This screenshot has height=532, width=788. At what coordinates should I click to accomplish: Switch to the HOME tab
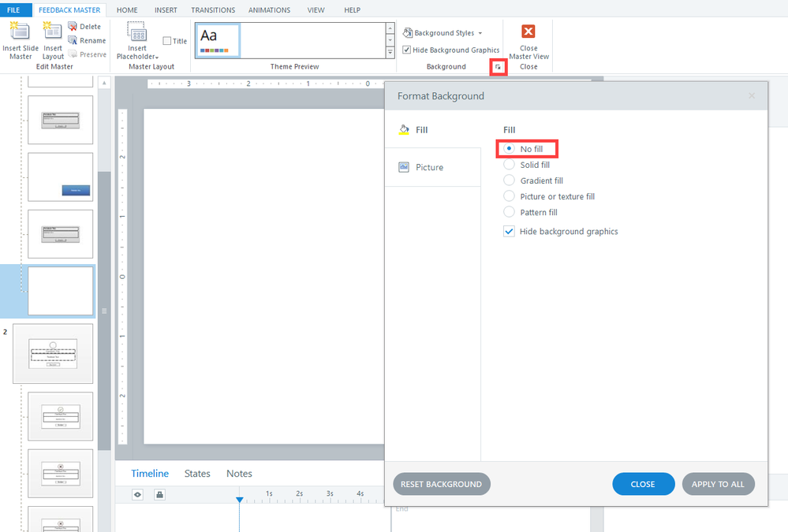point(127,9)
